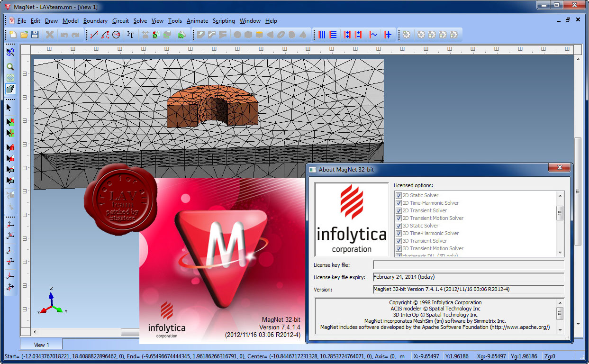589x364 pixels.
Task: Open the Boundary menu
Action: [95, 21]
